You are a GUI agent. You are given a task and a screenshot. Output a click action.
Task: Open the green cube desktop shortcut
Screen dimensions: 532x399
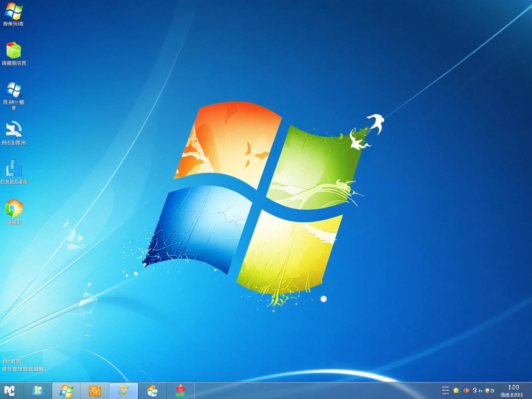13,50
